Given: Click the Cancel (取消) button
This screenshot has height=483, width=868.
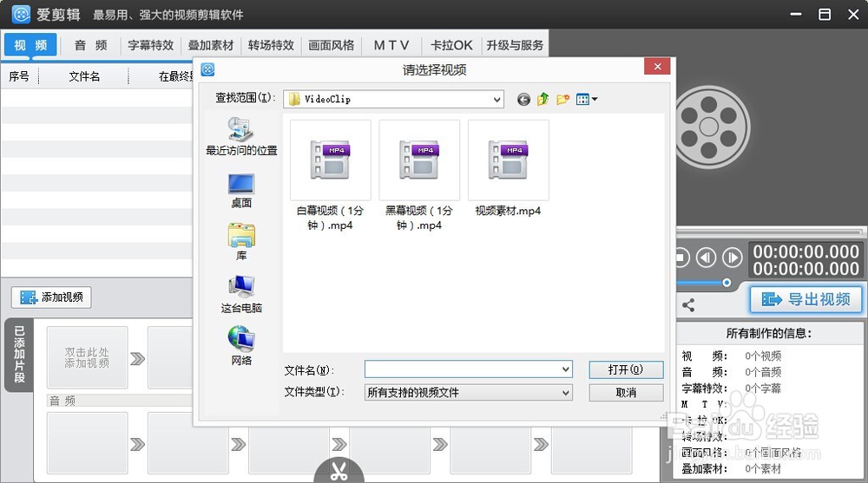Looking at the screenshot, I should [626, 392].
